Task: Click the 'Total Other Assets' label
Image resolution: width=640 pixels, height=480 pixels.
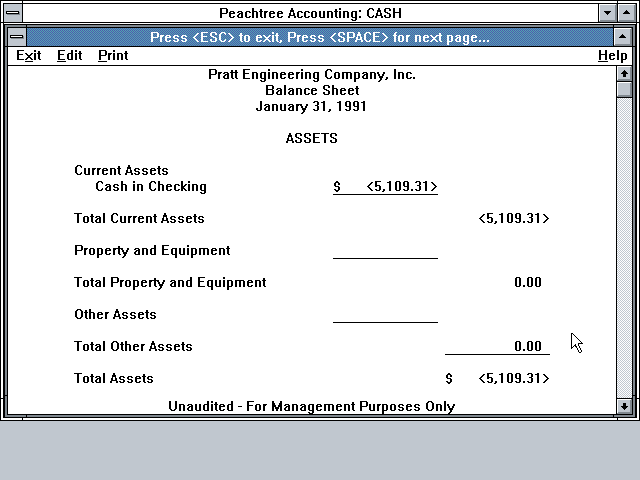Action: (x=133, y=347)
